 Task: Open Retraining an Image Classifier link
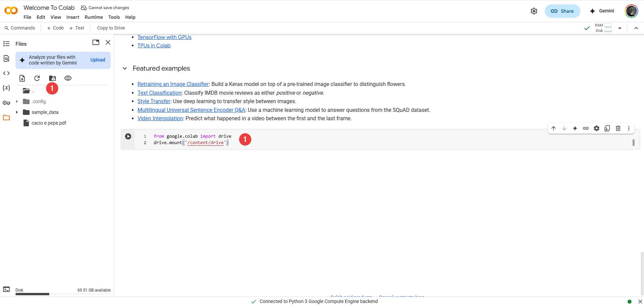[173, 84]
